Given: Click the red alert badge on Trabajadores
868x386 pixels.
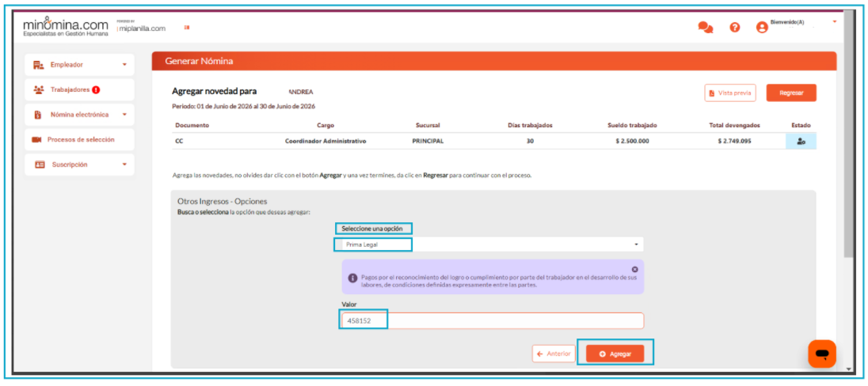Looking at the screenshot, I should point(96,89).
